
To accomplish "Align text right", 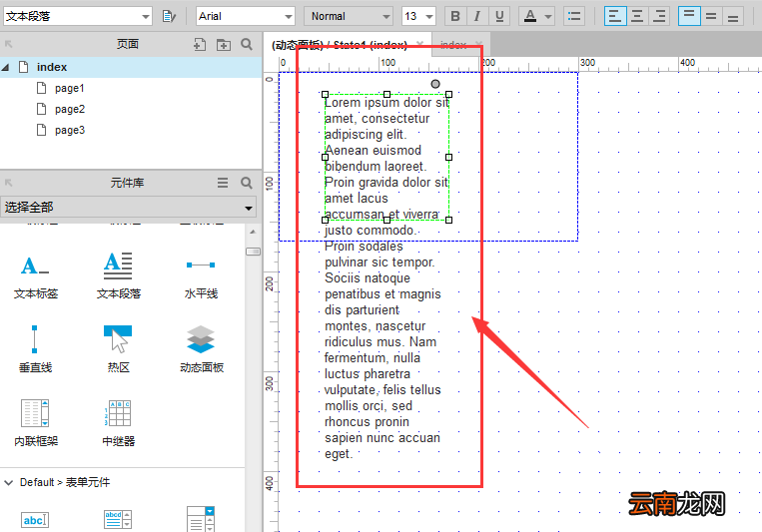I will coord(659,16).
